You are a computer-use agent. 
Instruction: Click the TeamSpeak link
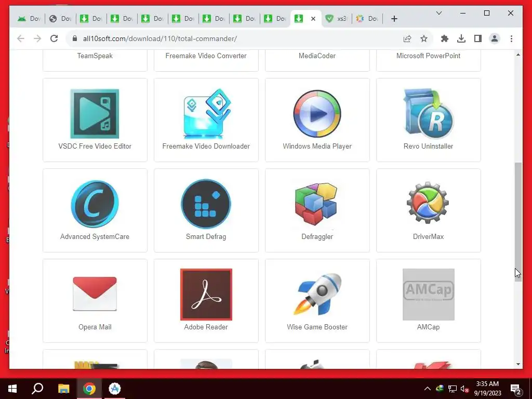click(95, 56)
